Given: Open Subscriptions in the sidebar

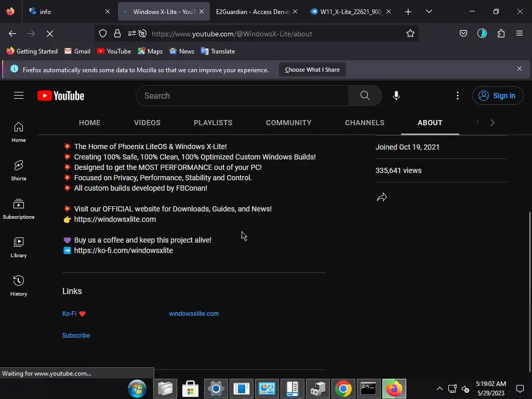Looking at the screenshot, I should tap(19, 209).
